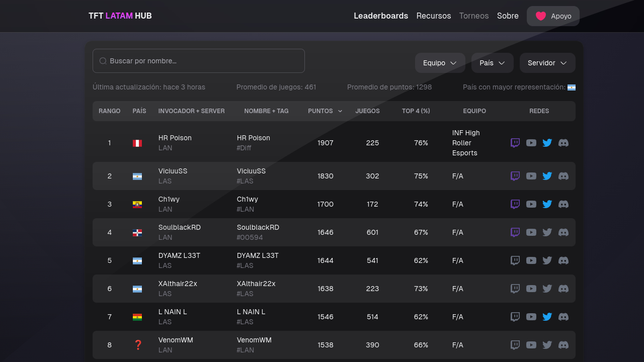Viewport: 644px width, 362px height.
Task: Open the Recursos menu item
Action: (434, 16)
